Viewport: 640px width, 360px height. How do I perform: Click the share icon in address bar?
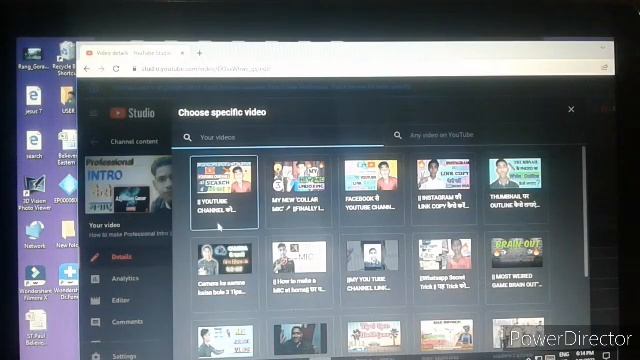tap(604, 67)
